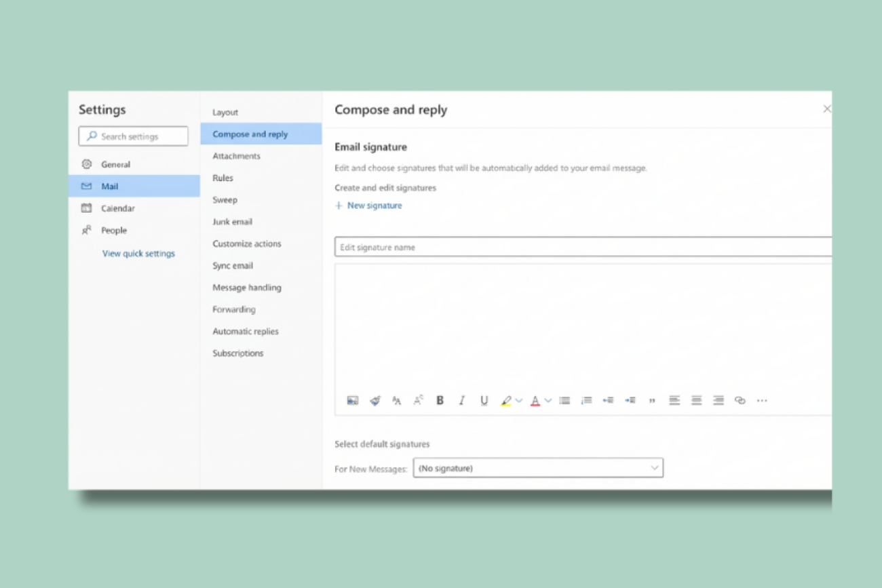The width and height of the screenshot is (882, 588).
Task: Select the format painter icon
Action: click(x=375, y=401)
